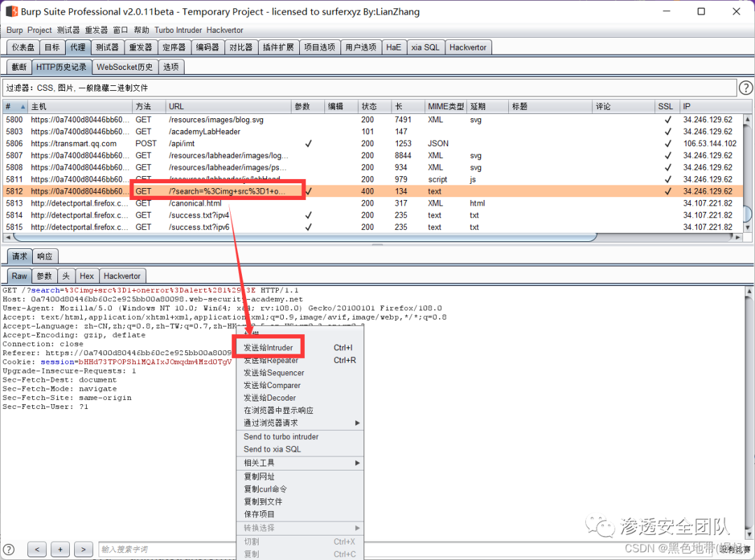The height and width of the screenshot is (560, 755).
Task: Open the proxy 选项 sub-tab
Action: pyautogui.click(x=171, y=67)
